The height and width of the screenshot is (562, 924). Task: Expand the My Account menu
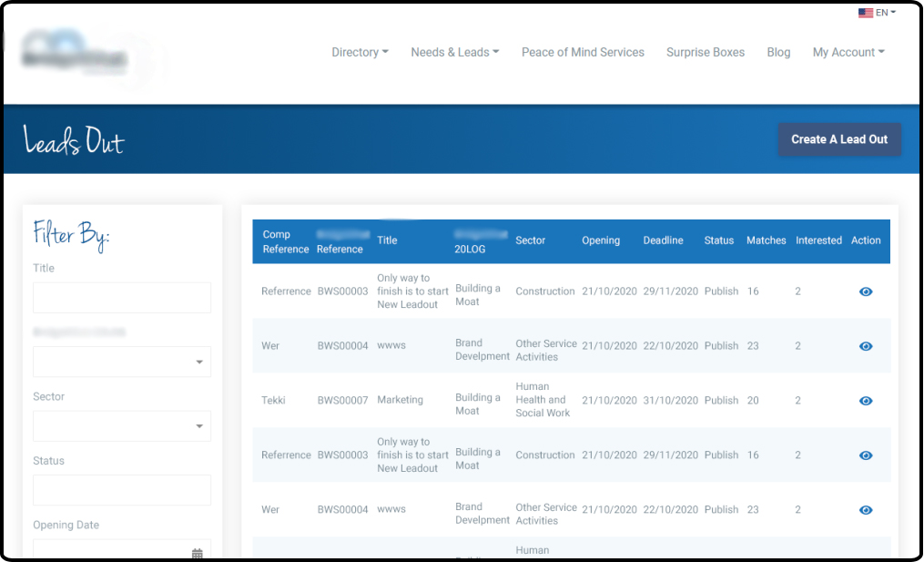tap(848, 52)
